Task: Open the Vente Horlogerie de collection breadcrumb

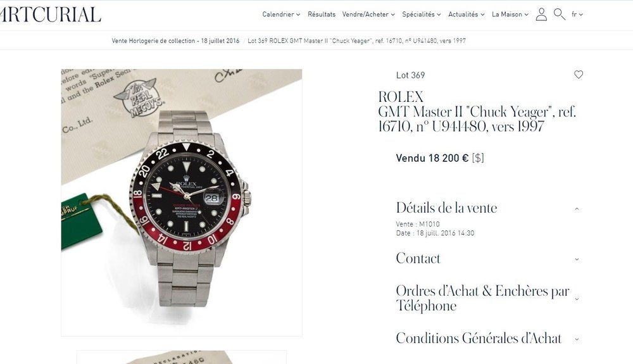Action: (175, 41)
